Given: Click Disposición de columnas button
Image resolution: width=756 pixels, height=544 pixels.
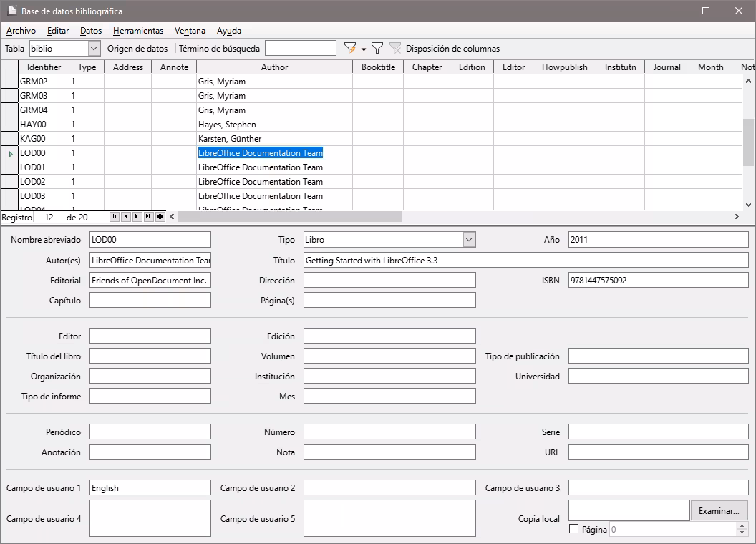Looking at the screenshot, I should 452,49.
